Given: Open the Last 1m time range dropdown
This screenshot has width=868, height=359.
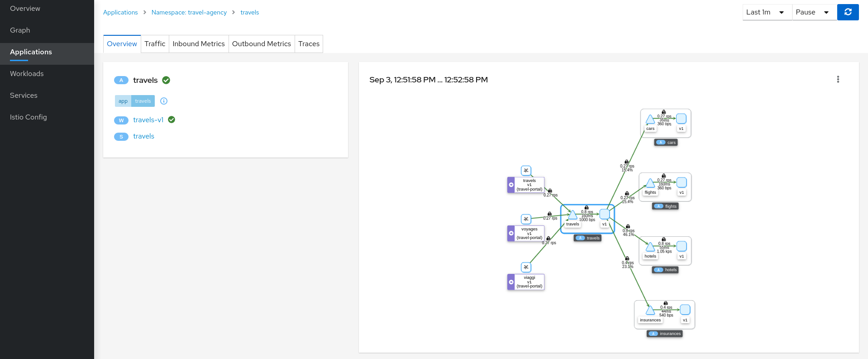Looking at the screenshot, I should coord(767,12).
